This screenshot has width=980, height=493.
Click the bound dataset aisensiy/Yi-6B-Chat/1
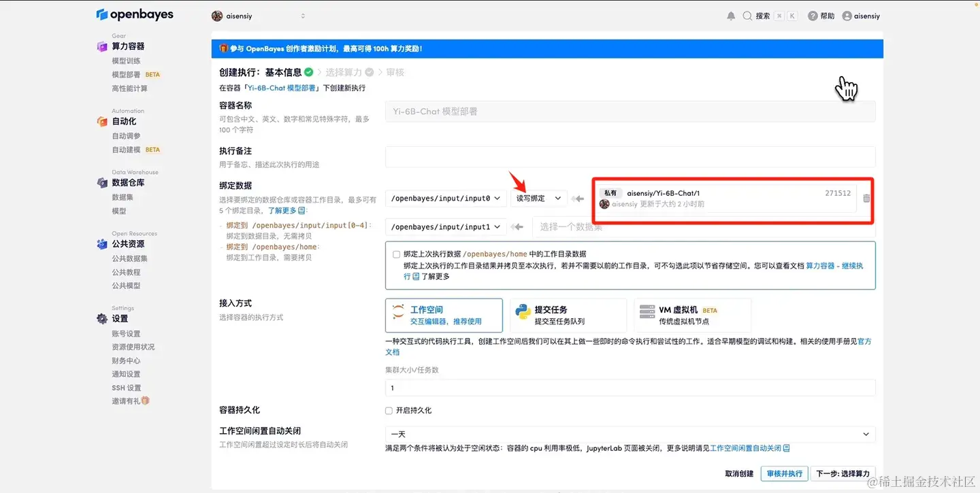727,199
